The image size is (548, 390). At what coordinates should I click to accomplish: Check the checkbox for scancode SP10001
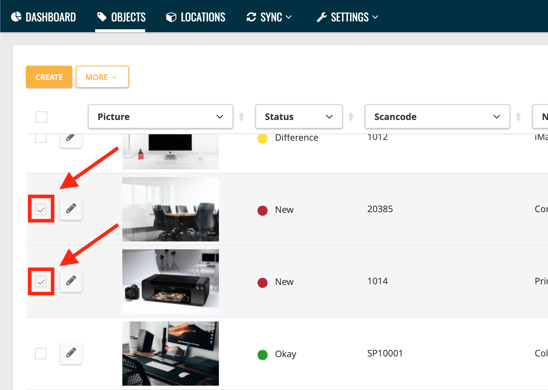[x=41, y=353]
